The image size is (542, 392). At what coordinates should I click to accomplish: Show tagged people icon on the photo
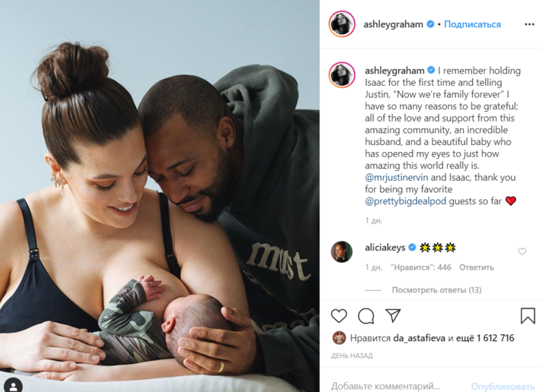coord(13,386)
